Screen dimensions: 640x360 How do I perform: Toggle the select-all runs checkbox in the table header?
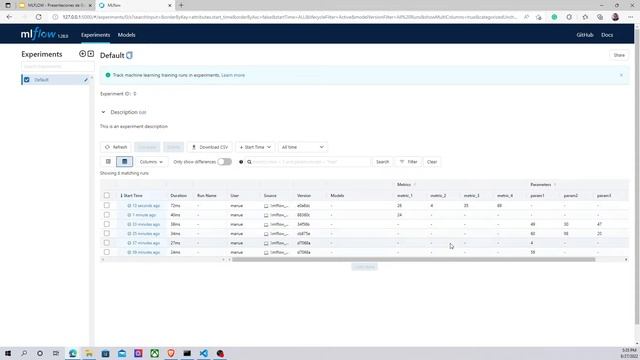pyautogui.click(x=107, y=196)
